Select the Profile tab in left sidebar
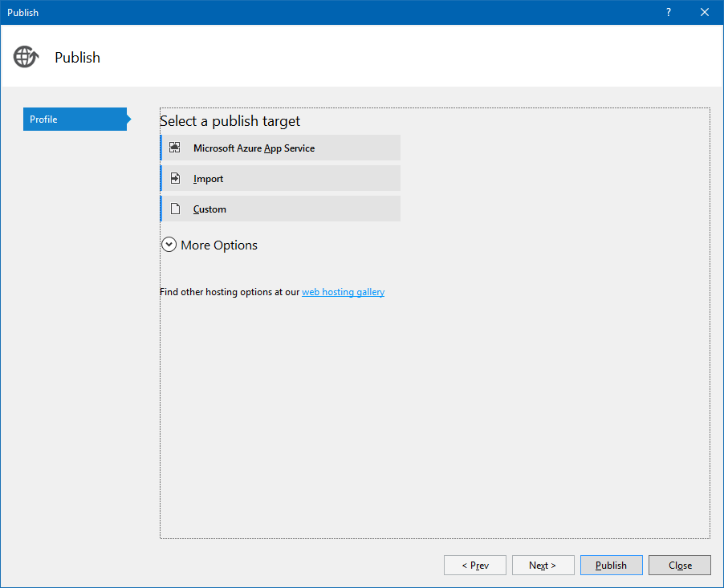The height and width of the screenshot is (588, 724). 74,120
